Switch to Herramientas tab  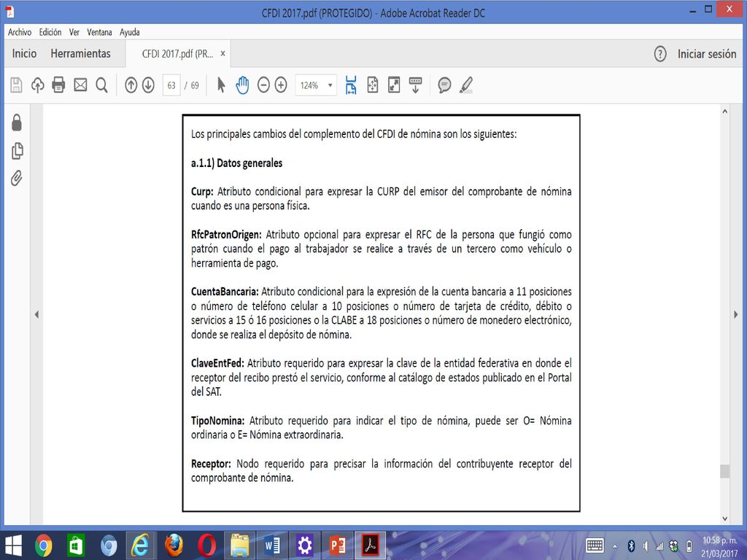pos(80,53)
